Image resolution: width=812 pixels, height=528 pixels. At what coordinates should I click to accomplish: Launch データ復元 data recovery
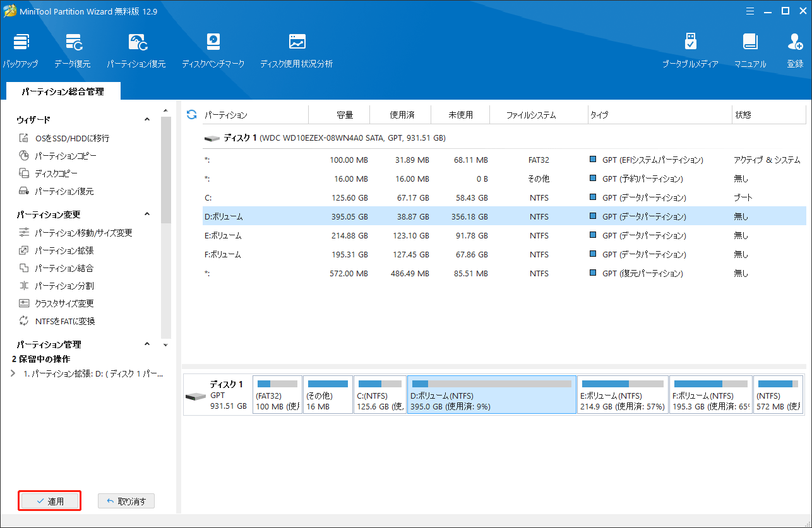pyautogui.click(x=72, y=50)
